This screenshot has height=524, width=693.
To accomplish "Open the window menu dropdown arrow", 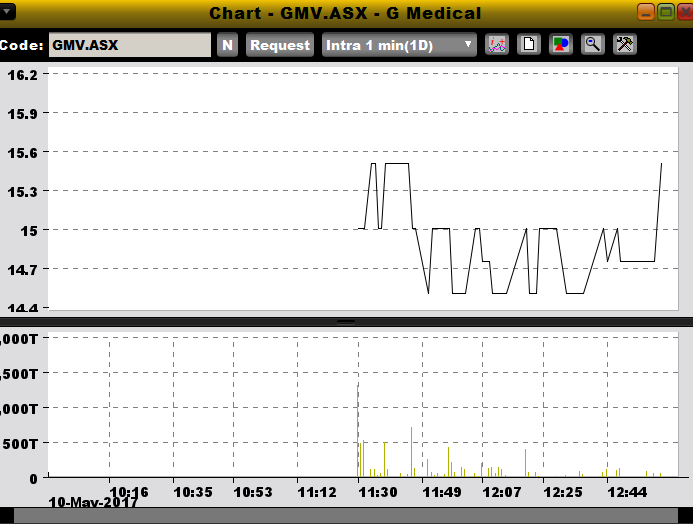I will click(x=8, y=11).
